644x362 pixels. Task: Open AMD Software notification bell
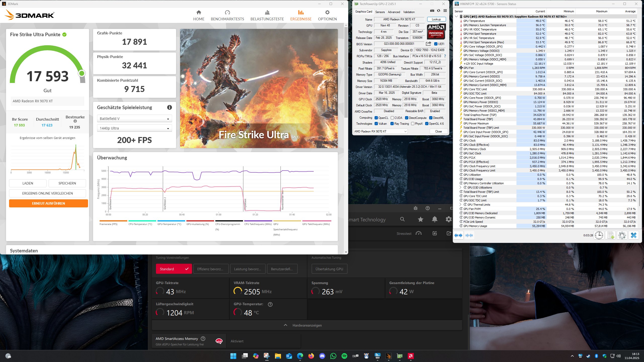point(434,219)
